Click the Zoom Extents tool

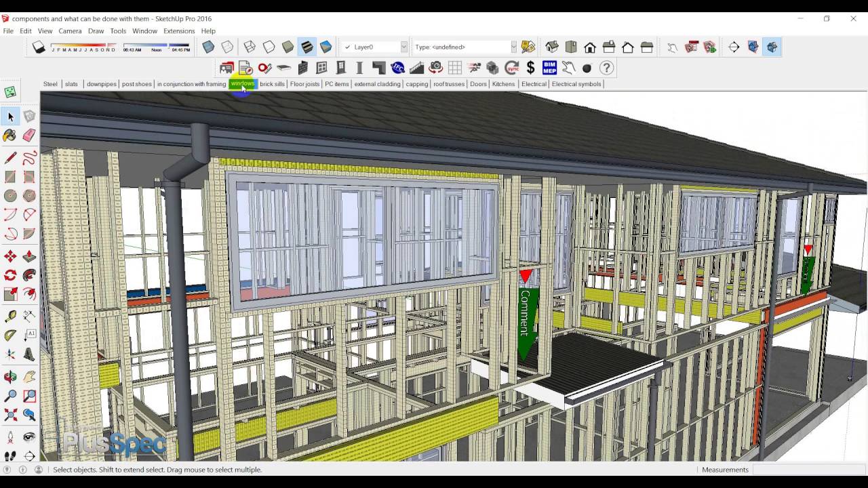point(10,415)
